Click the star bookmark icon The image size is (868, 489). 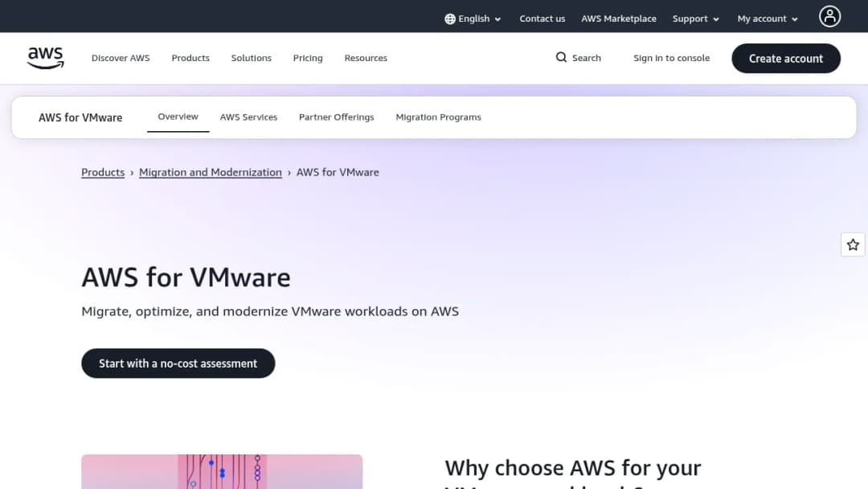click(853, 244)
